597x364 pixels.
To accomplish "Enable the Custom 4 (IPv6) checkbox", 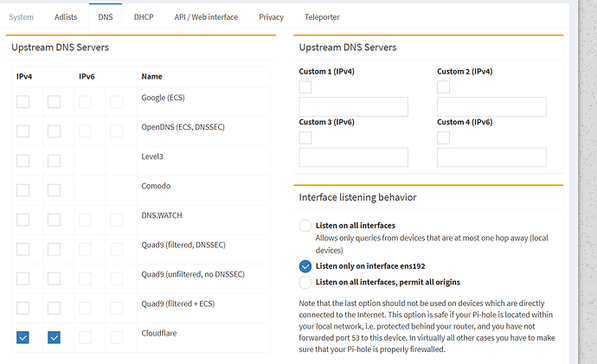I will [x=444, y=137].
